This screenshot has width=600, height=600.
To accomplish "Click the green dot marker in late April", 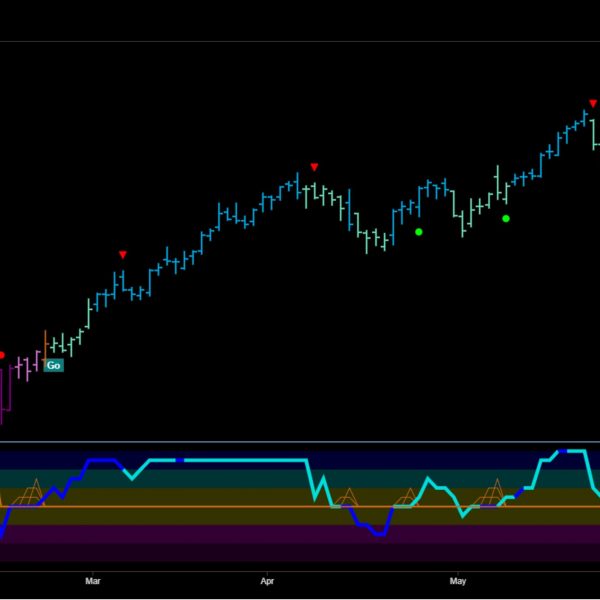I will tap(419, 232).
